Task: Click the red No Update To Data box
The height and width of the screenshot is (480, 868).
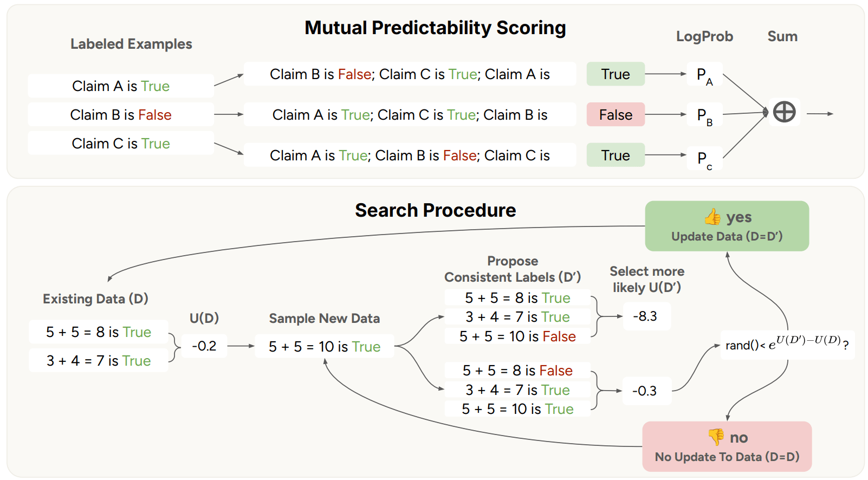Action: tap(727, 447)
